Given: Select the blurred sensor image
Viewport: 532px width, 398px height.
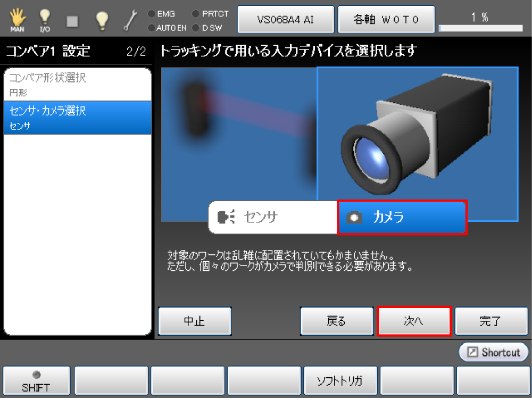Looking at the screenshot, I should [238, 133].
